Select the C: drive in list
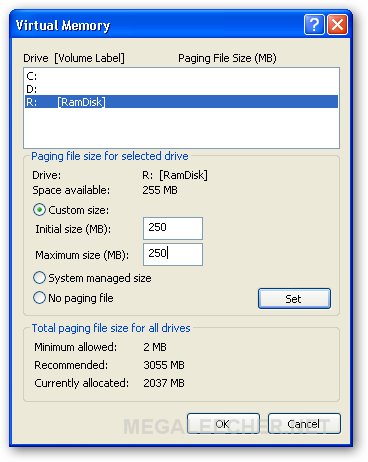Screen dimensions: 368x462 point(181,76)
